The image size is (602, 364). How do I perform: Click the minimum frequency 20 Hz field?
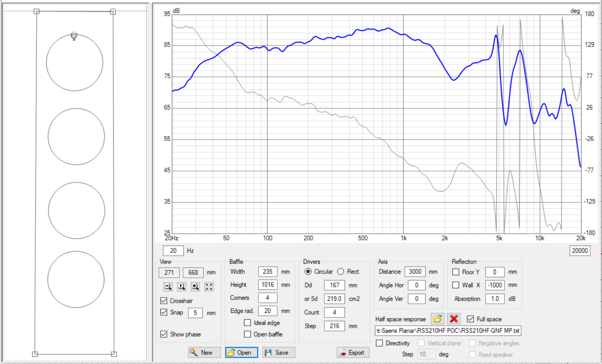173,251
